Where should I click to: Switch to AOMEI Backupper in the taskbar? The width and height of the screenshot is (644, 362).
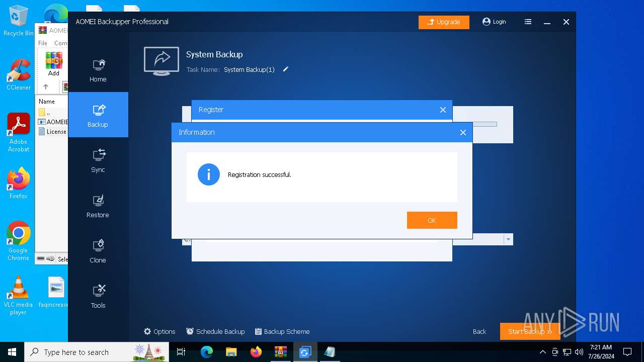click(305, 352)
